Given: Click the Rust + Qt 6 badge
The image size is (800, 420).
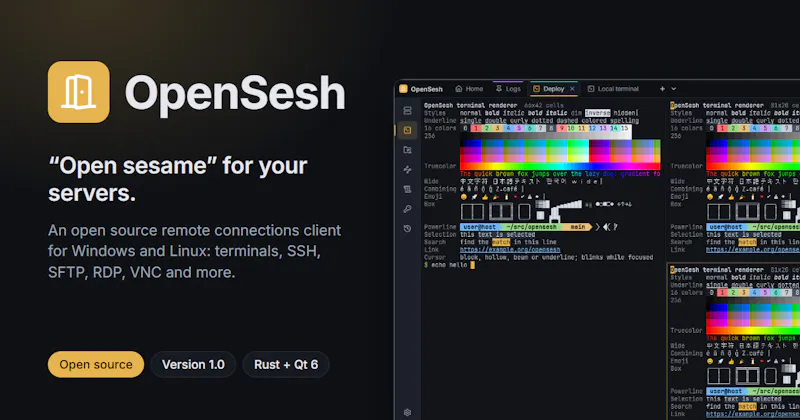Looking at the screenshot, I should 286,364.
